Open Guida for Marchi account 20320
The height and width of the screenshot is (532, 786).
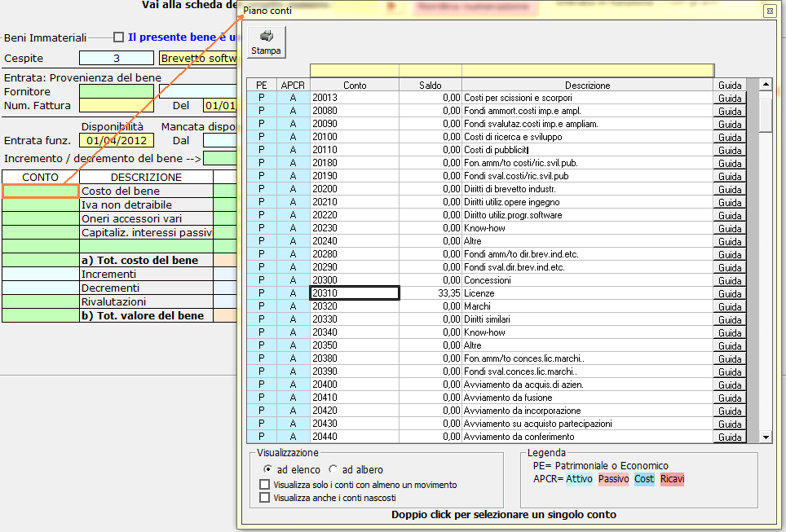(730, 306)
